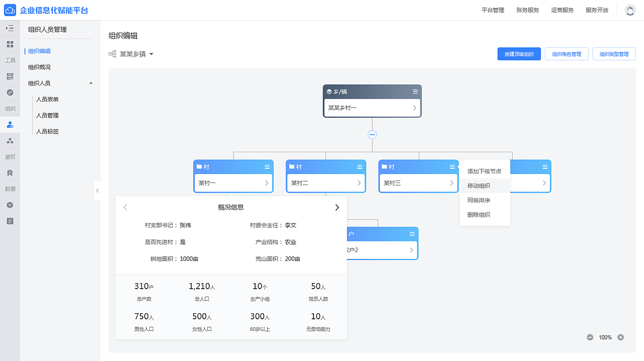This screenshot has height=361, width=644.
Task: Expand 某村二 row chevron
Action: pyautogui.click(x=359, y=183)
